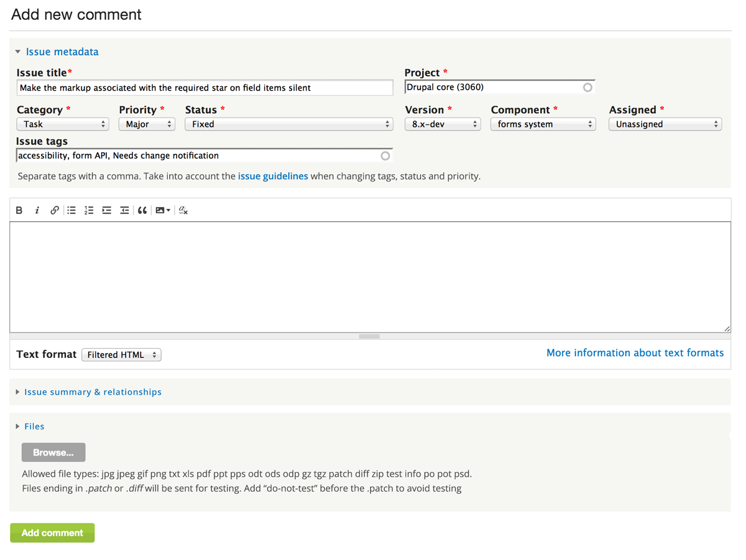Viewport: 746px width, 560px height.
Task: Apply italic formatting in comment editor
Action: (37, 211)
